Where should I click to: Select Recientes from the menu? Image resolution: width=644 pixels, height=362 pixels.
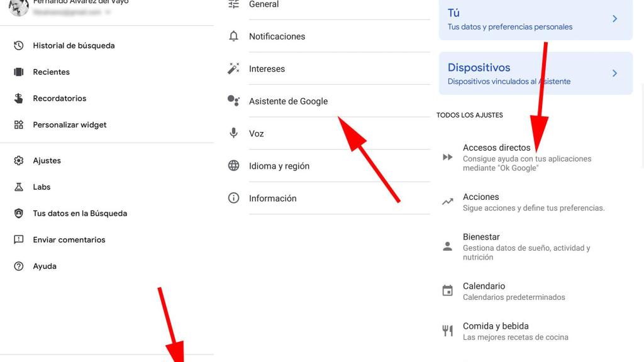[52, 72]
